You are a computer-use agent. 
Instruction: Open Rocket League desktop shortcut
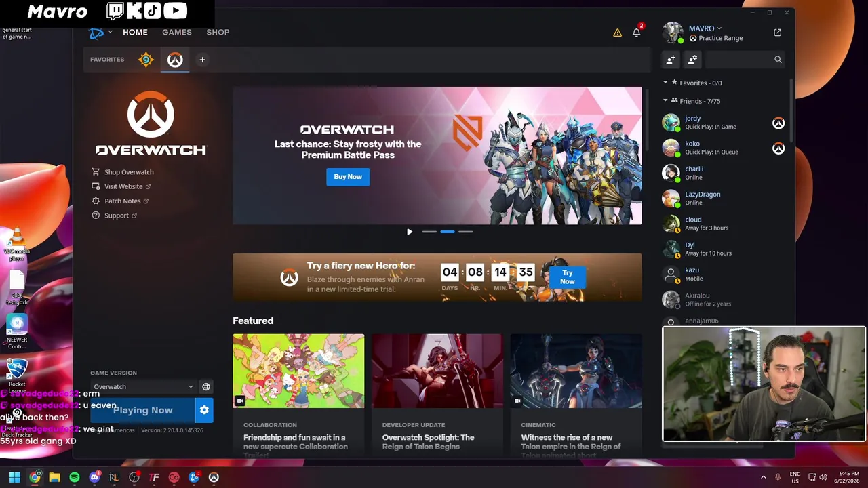[17, 376]
